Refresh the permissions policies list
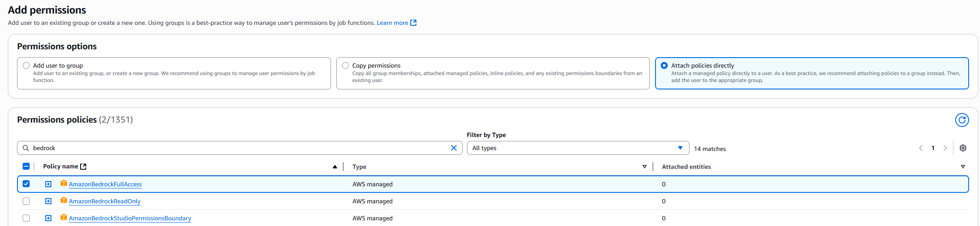The image size is (980, 226). coord(962,120)
